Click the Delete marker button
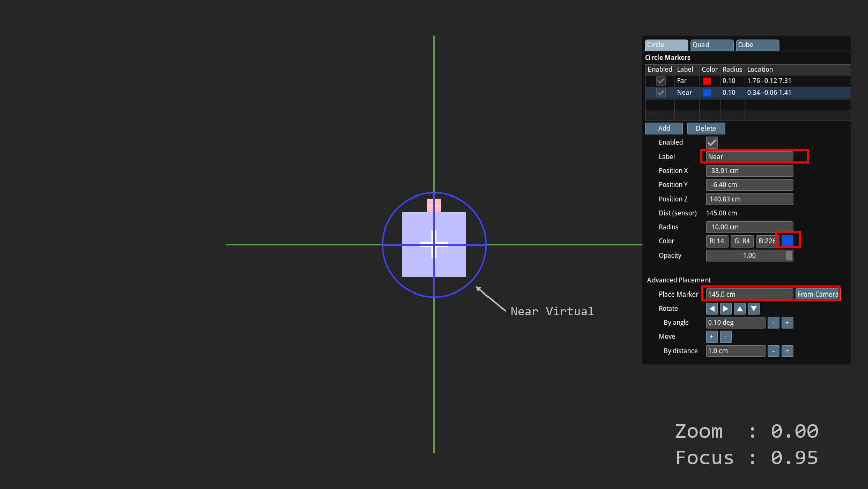Image resolution: width=868 pixels, height=489 pixels. coord(706,128)
